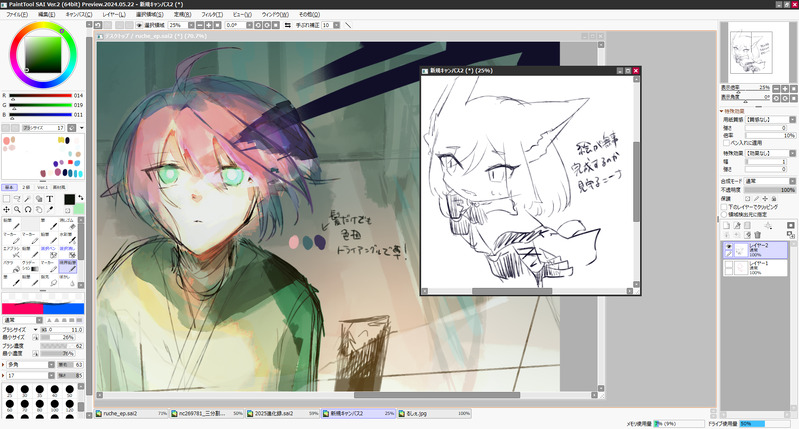Click the straight line drawing mode icon

pos(348,25)
